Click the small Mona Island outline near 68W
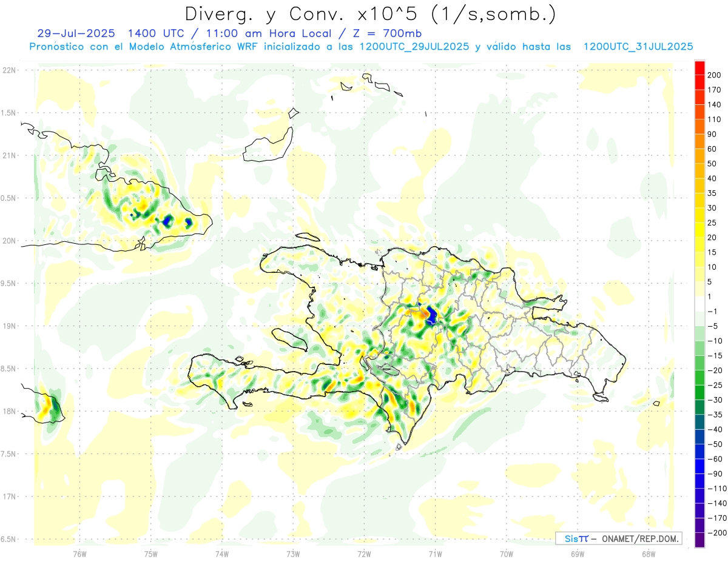 656,404
